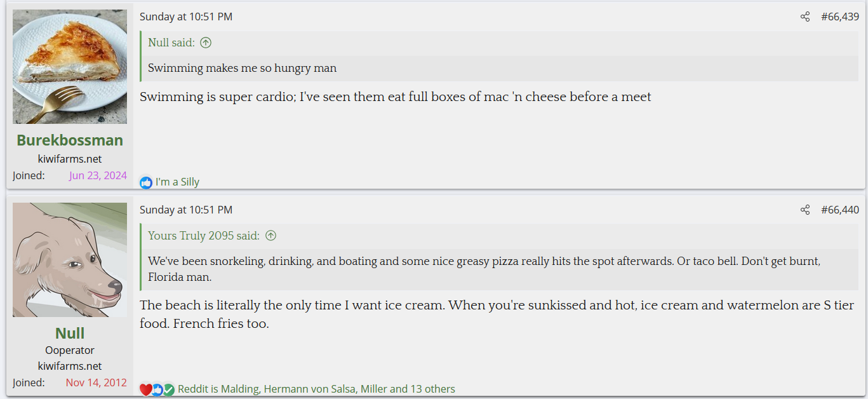Click share icon on post #66,440
Viewport: 868px width, 399px height.
click(805, 210)
